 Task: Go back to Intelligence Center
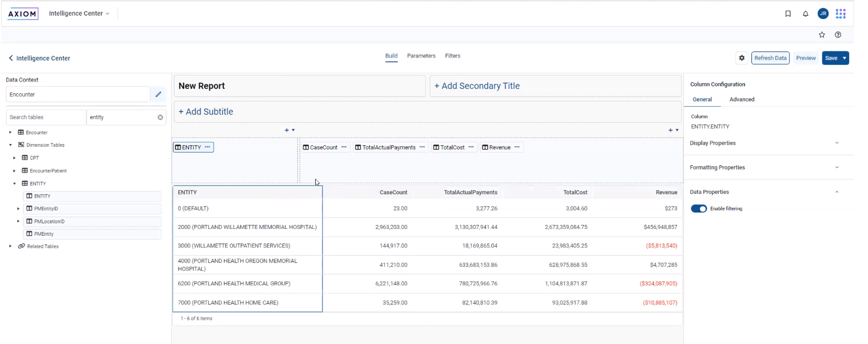pyautogui.click(x=39, y=58)
